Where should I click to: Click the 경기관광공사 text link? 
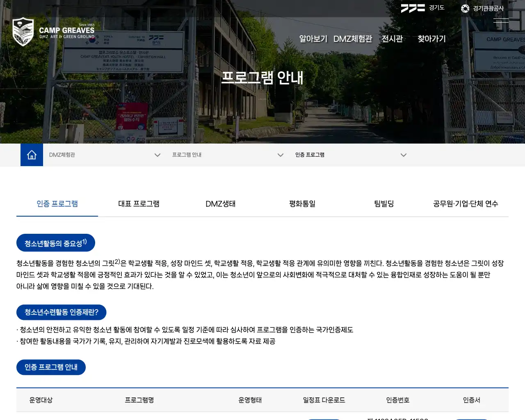click(x=488, y=8)
